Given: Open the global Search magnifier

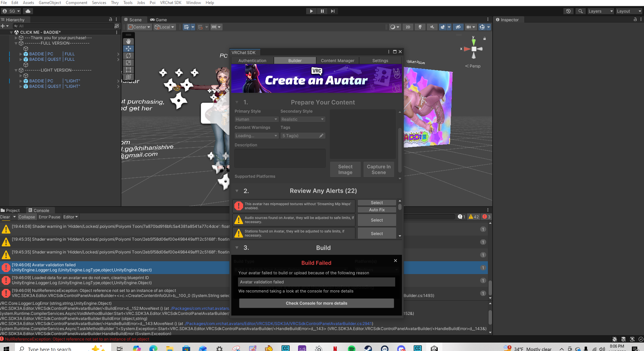Looking at the screenshot, I should click(580, 11).
